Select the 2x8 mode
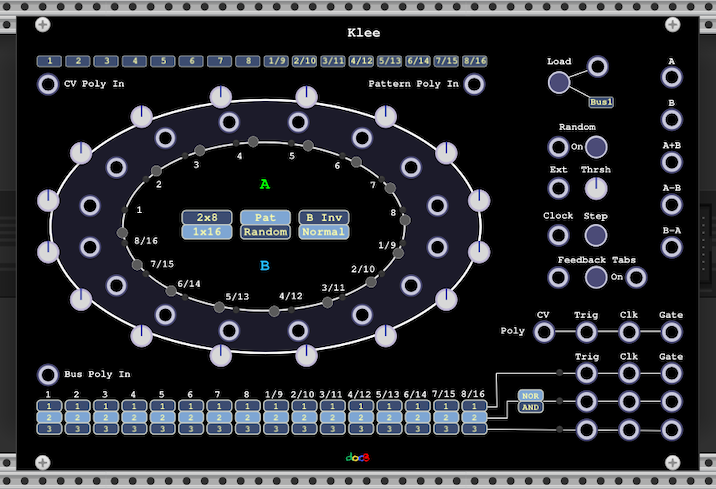The height and width of the screenshot is (489, 716). 207,217
